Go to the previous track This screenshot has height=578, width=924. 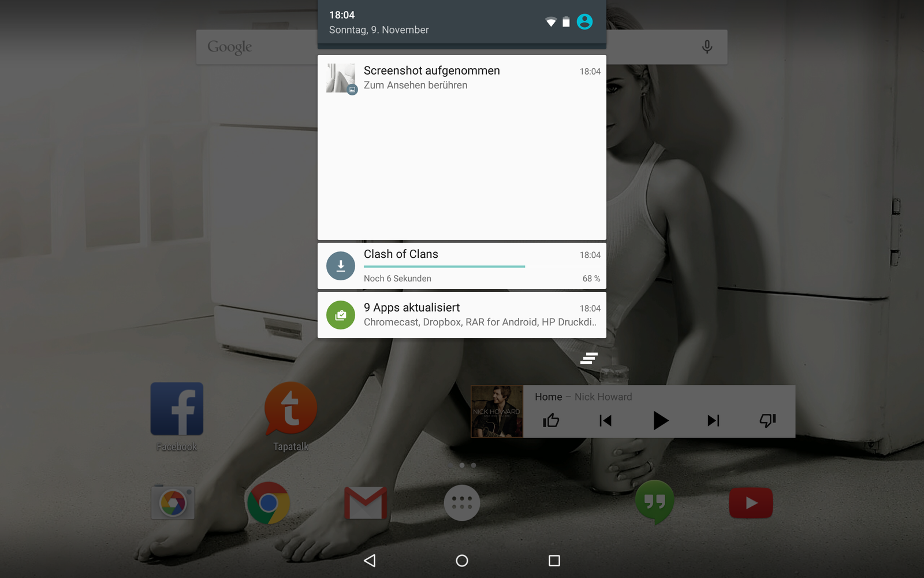point(605,420)
